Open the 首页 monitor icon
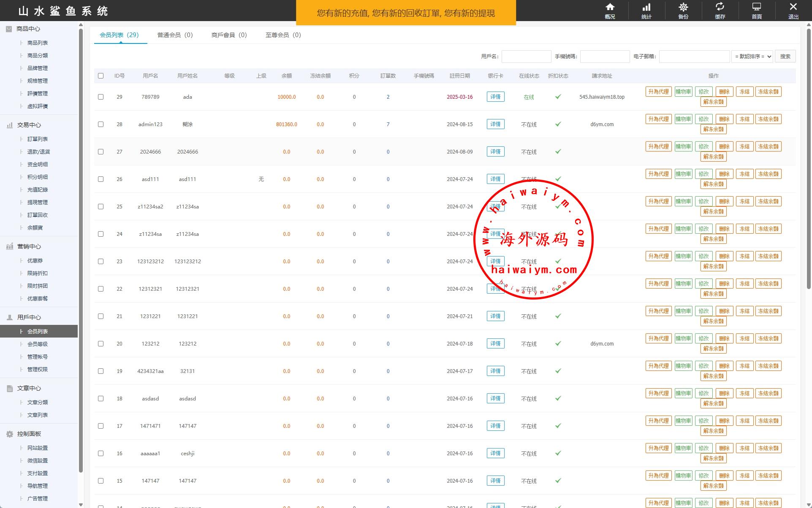The image size is (812, 508). point(756,7)
